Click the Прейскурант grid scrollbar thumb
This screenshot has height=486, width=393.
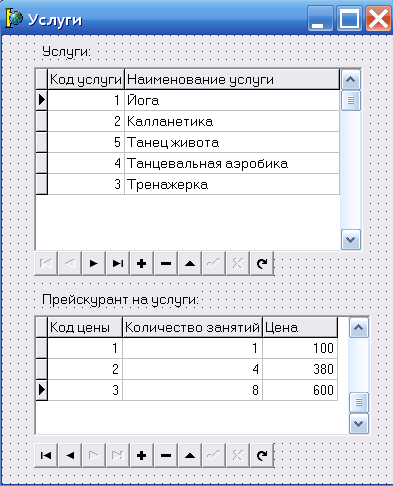point(359,402)
